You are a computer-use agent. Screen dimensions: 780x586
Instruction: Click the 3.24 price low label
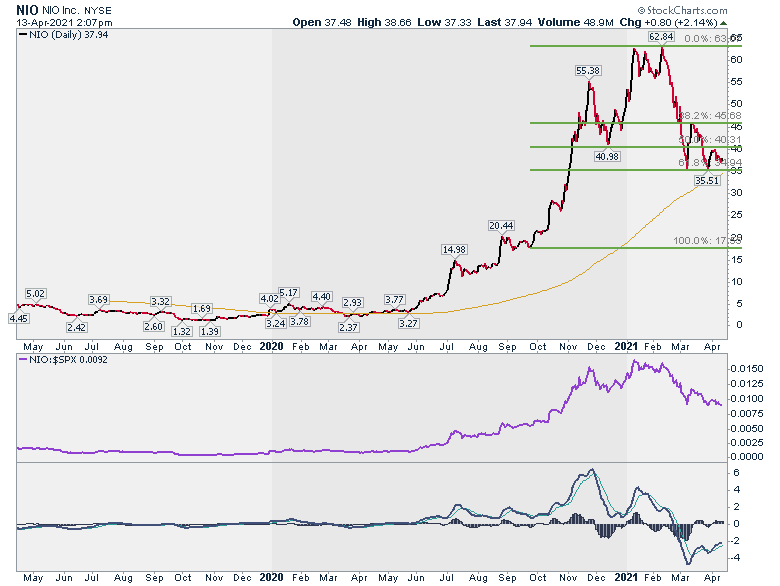[x=276, y=323]
